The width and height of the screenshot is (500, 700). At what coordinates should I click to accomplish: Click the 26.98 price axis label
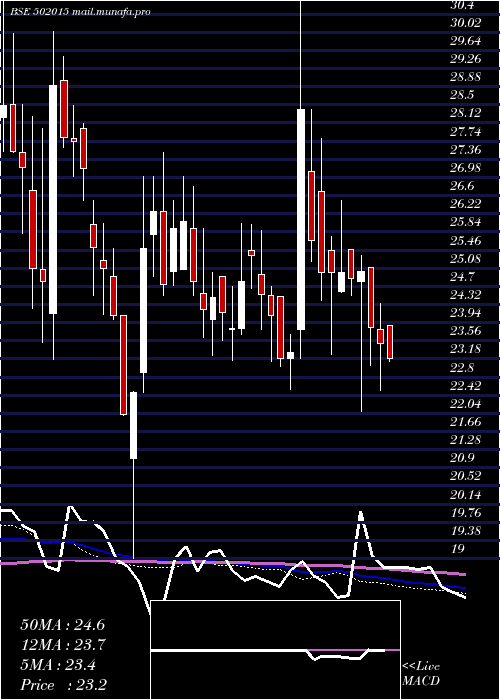(x=465, y=167)
